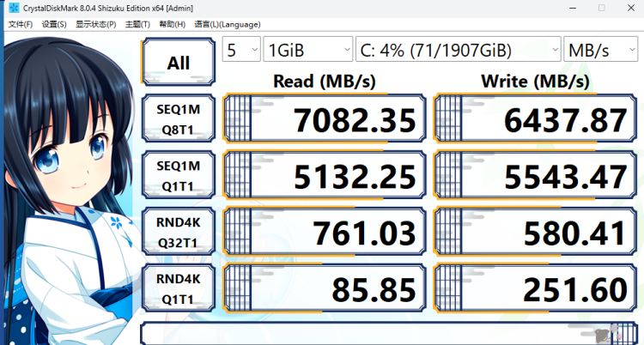Image resolution: width=644 pixels, height=345 pixels.
Task: Expand the test count dropdown showing 5
Action: click(x=241, y=49)
